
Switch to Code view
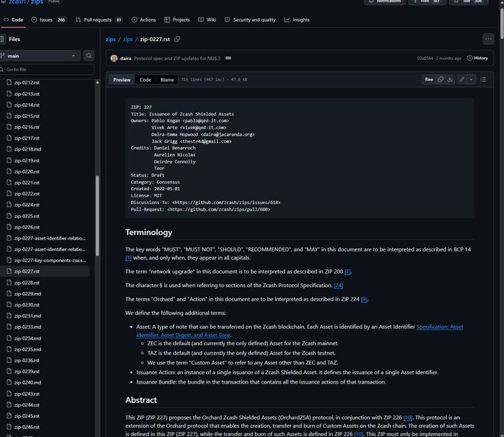click(145, 79)
